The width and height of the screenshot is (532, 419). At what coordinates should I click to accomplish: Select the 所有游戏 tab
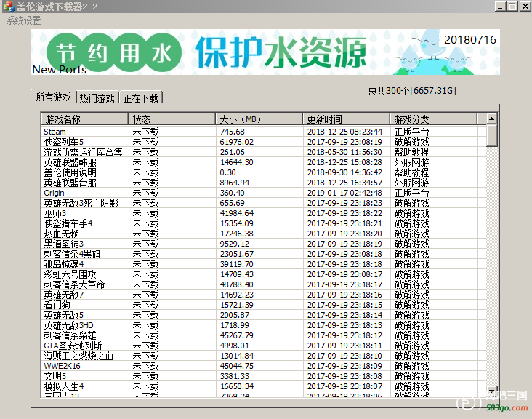pos(55,97)
